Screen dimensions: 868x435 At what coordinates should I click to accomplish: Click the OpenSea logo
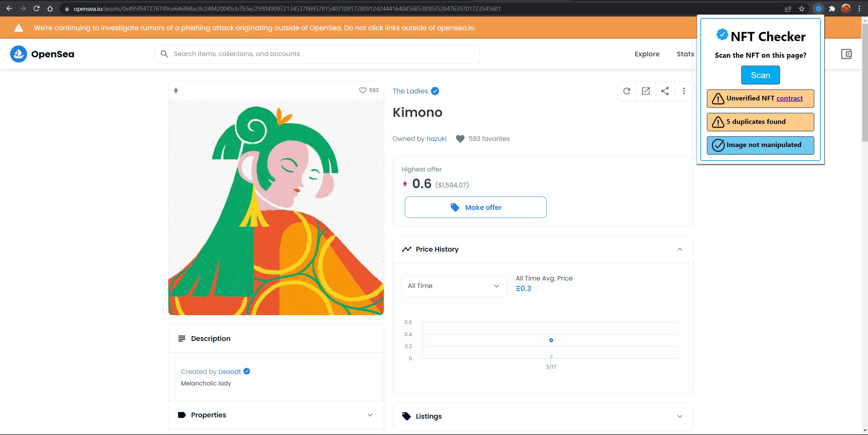coord(42,54)
